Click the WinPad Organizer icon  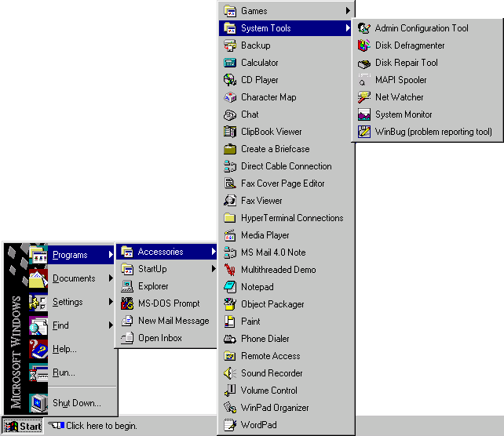[x=230, y=408]
